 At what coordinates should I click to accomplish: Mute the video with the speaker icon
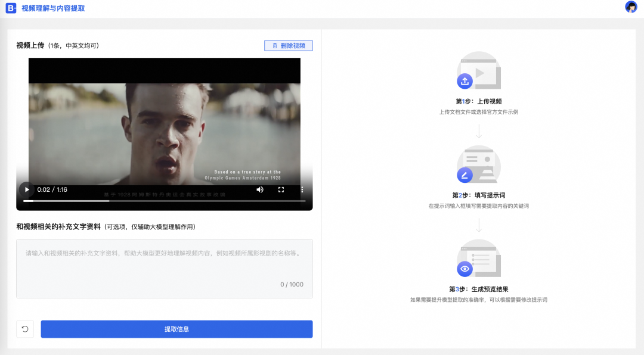pos(260,189)
